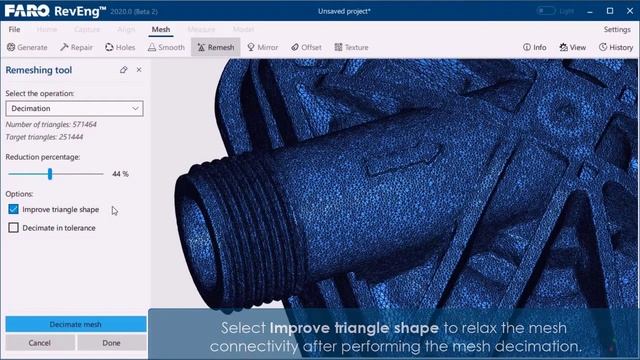Show the Info panel
Image resolution: width=640 pixels, height=360 pixels.
tap(534, 47)
